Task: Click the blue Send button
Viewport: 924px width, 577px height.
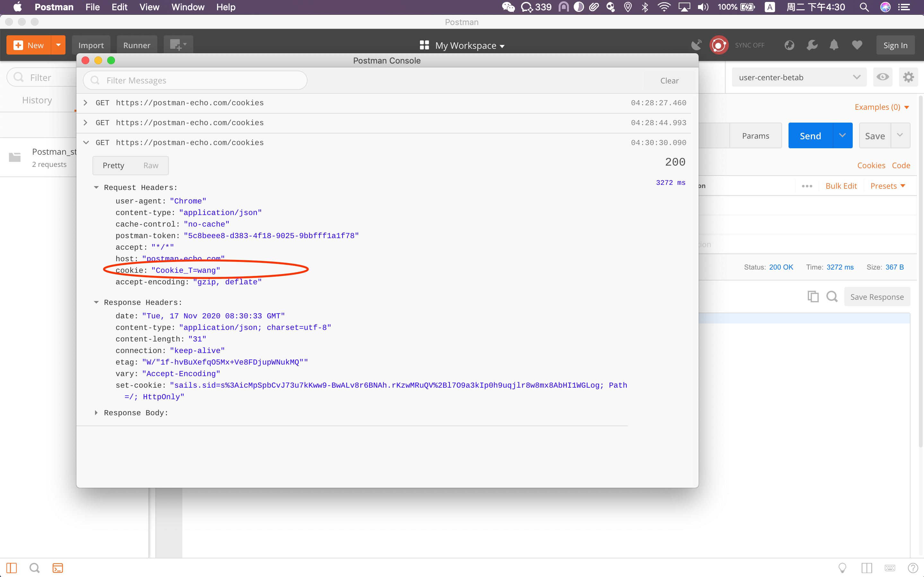Action: point(810,136)
